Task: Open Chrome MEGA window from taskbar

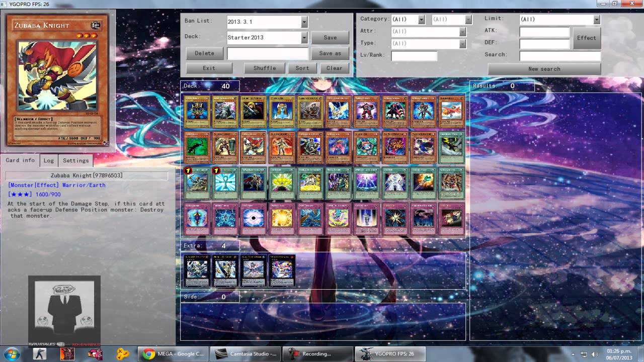Action: click(173, 354)
